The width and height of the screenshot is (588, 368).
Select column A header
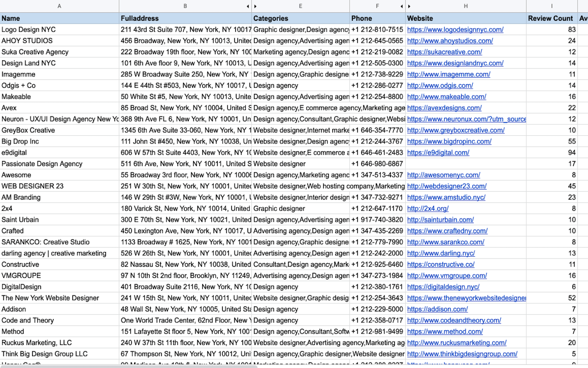60,6
